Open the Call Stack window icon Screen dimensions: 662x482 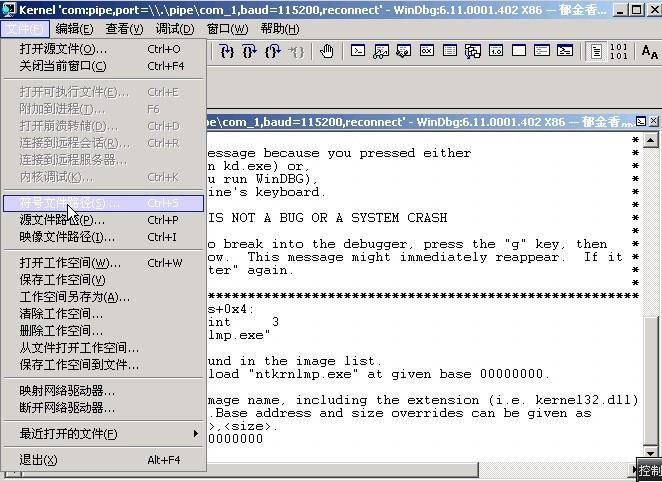(x=473, y=51)
